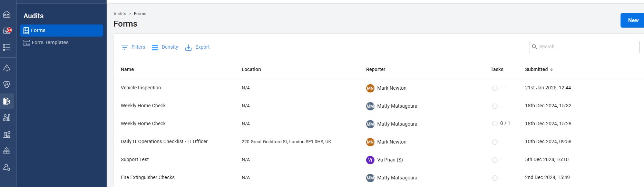Click the shield icon in sidebar
Viewport: 644px width, 187px height.
7,85
